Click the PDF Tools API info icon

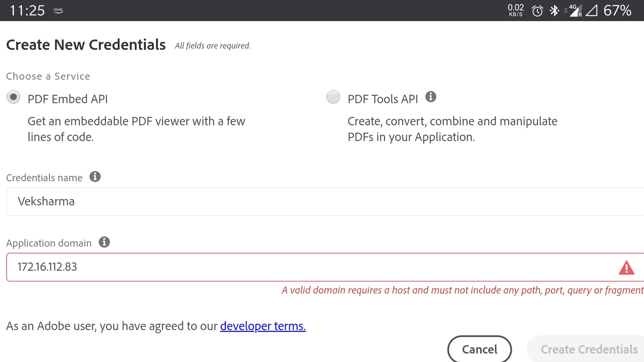coord(431,97)
